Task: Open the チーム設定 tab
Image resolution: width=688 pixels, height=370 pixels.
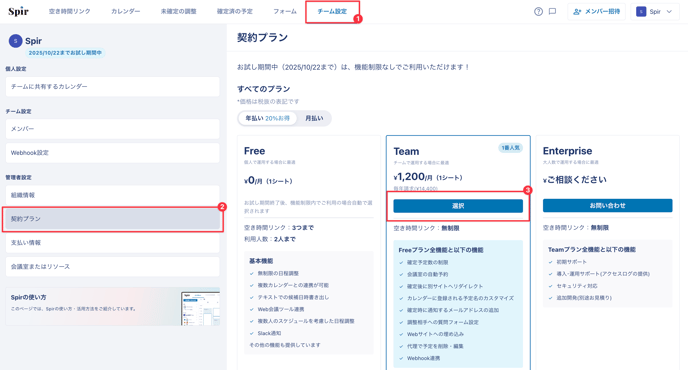Action: pos(332,11)
